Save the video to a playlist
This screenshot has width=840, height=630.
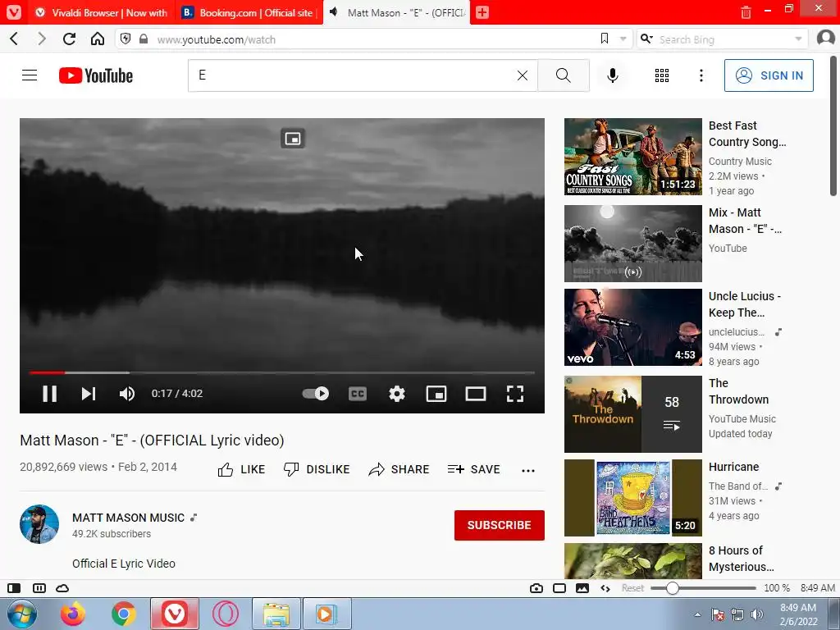click(473, 470)
